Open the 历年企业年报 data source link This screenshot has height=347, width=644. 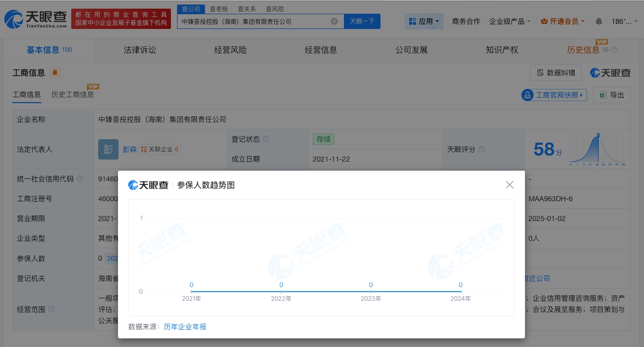click(185, 327)
